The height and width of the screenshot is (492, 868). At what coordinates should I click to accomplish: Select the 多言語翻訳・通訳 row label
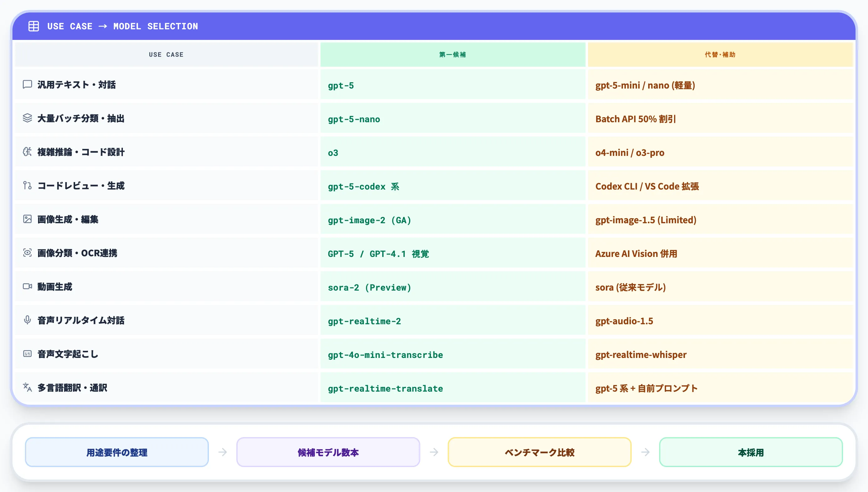[x=72, y=388]
